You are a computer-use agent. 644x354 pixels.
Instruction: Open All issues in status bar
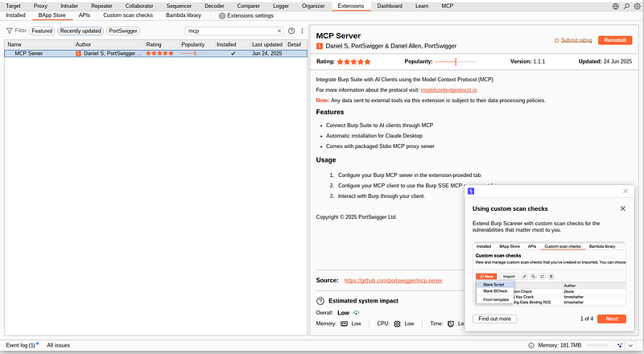tap(58, 345)
